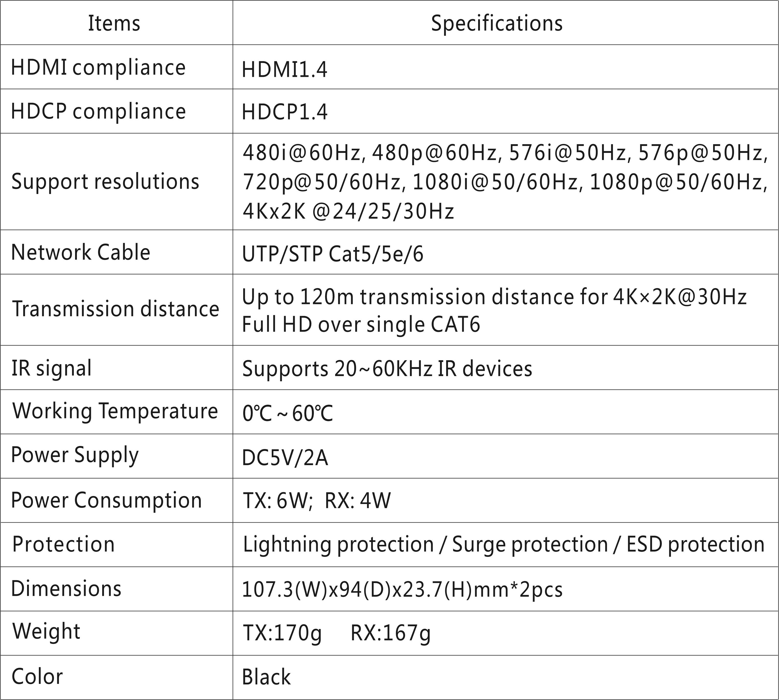This screenshot has height=700, width=779.
Task: Click the HDCP1.4 value cell
Action: 285,112
